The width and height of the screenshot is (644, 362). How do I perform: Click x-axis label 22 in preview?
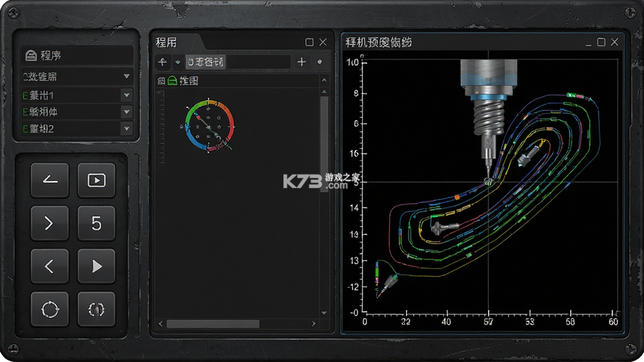coord(406,322)
